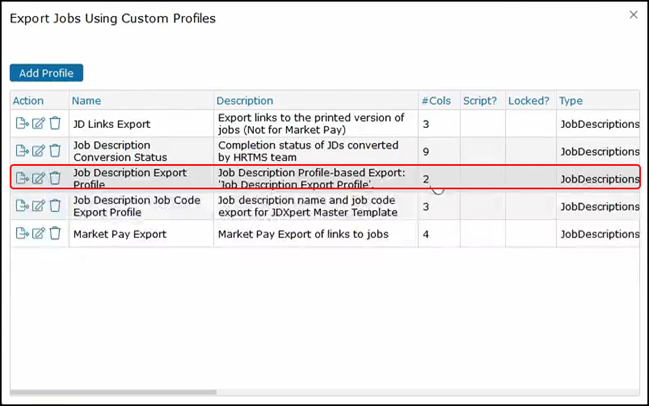Run export for Job Description Conversion Status

tap(22, 151)
